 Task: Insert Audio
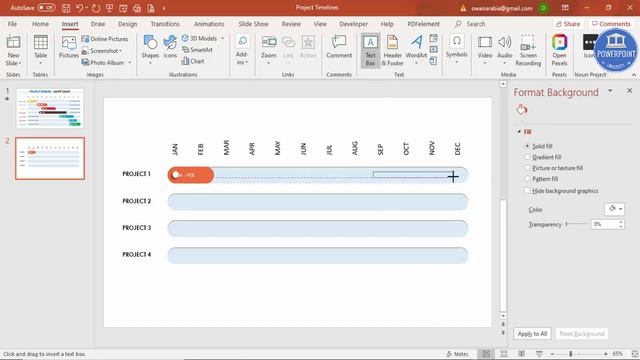point(504,50)
